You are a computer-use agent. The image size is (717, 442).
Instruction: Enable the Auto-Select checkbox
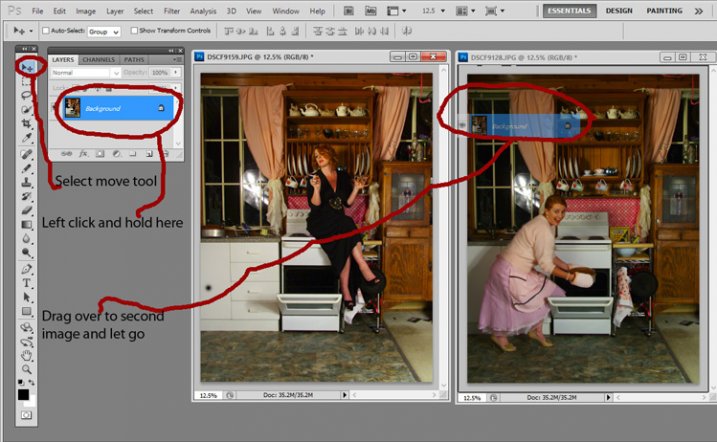(46, 31)
